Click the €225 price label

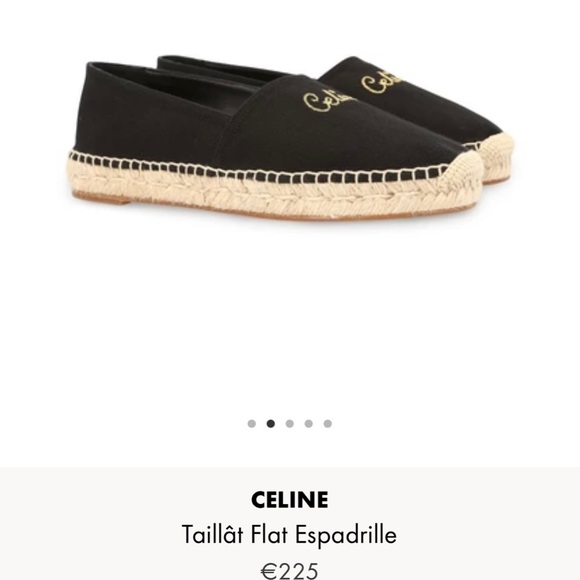[289, 571]
